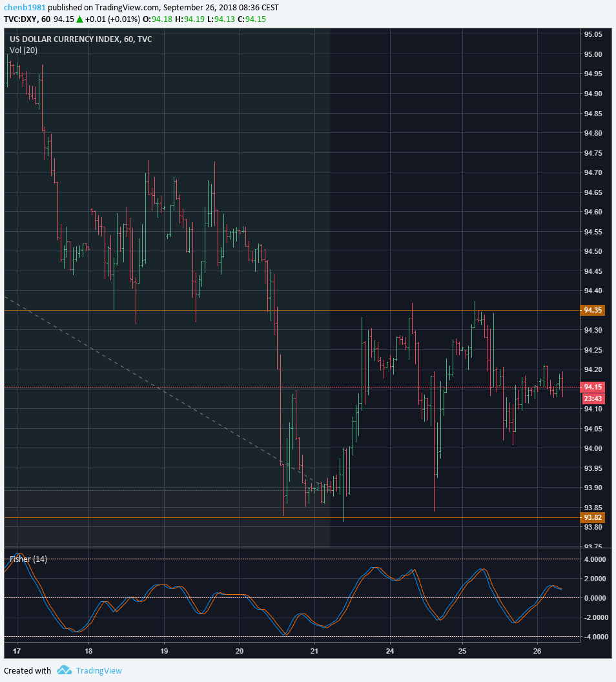
Task: Click the 95.00 price scale label
Action: [593, 54]
